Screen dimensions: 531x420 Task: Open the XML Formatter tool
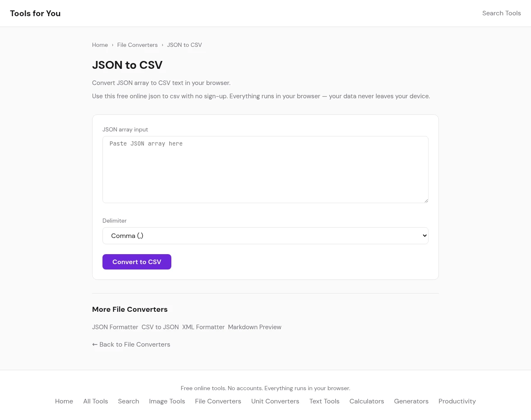click(203, 327)
